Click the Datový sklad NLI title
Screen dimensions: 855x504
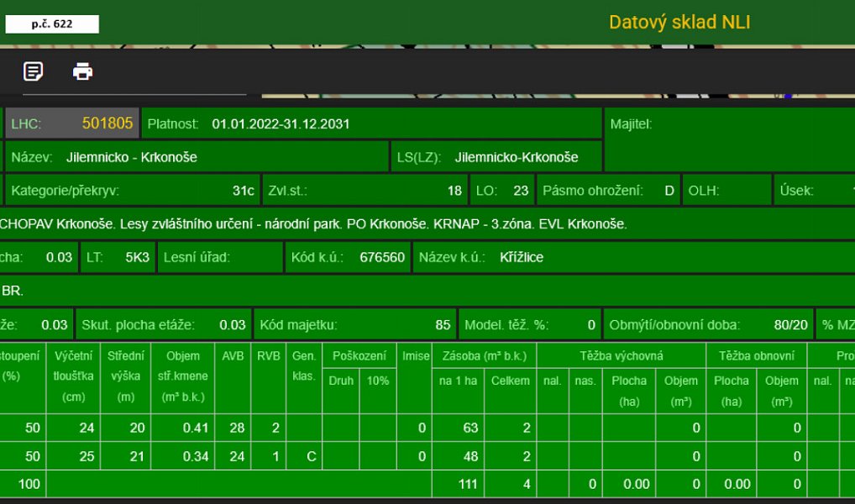(679, 23)
